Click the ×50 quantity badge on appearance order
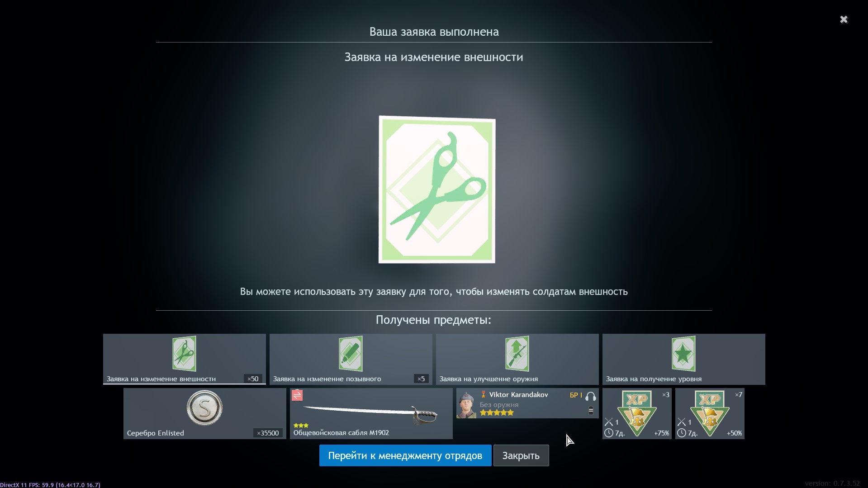868x488 pixels. coord(253,379)
